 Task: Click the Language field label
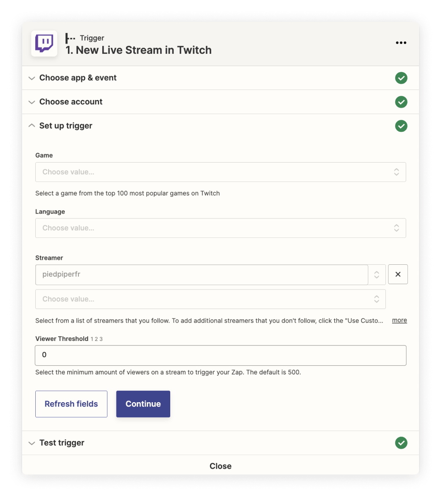(50, 211)
